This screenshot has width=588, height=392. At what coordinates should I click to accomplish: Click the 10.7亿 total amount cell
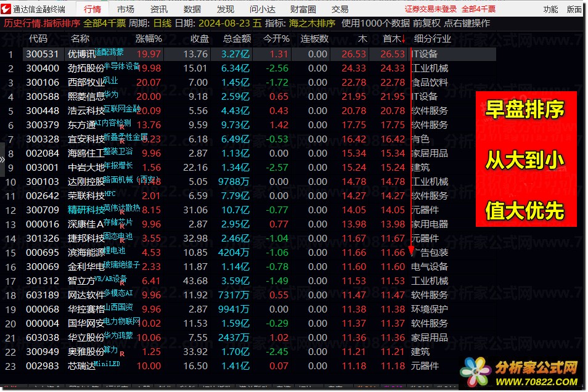tap(235, 210)
